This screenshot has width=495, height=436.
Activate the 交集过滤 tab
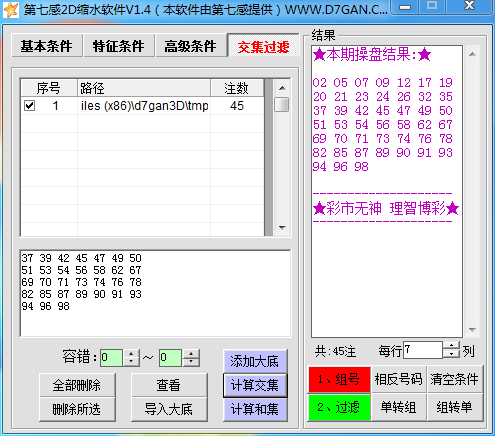[263, 47]
